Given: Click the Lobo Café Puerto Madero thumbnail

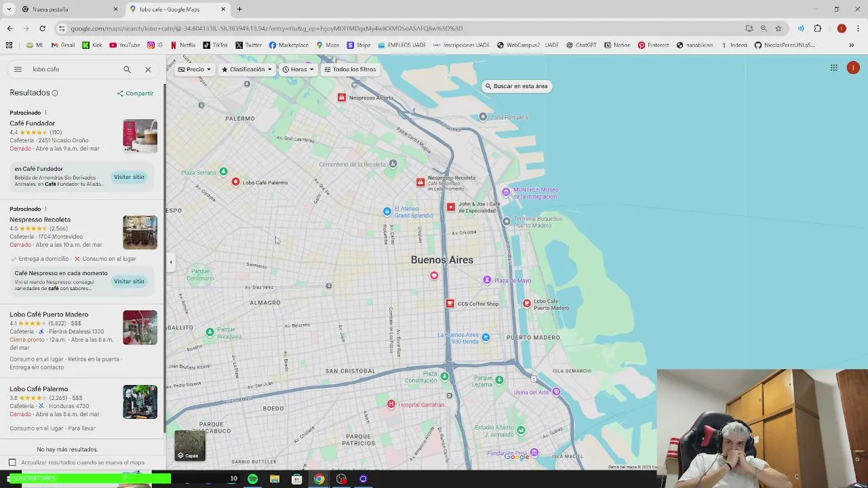Looking at the screenshot, I should click(x=140, y=327).
